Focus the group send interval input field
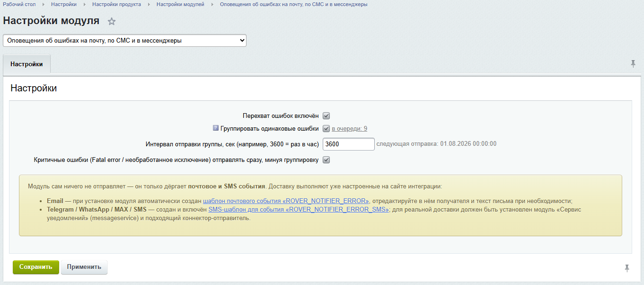Viewport: 644px width, 285px height. pyautogui.click(x=349, y=144)
